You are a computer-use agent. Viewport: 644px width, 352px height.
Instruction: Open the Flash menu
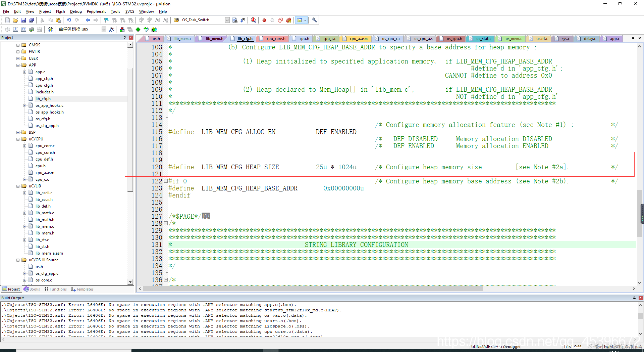tap(60, 11)
